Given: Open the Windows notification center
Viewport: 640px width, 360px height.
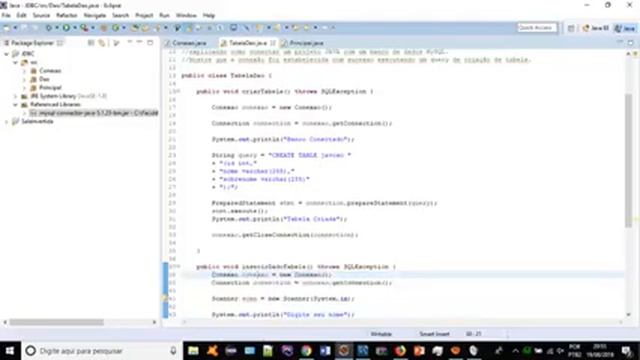Looking at the screenshot, I should 627,351.
